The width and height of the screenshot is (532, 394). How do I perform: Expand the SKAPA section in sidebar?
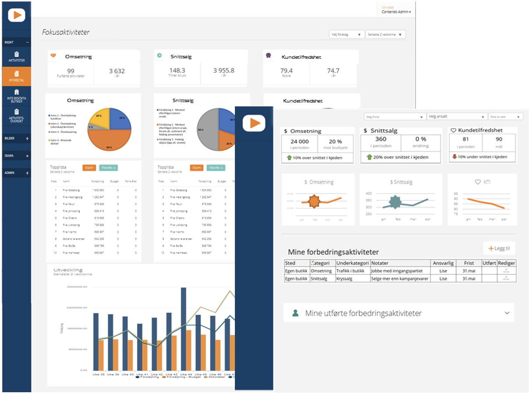tap(28, 156)
